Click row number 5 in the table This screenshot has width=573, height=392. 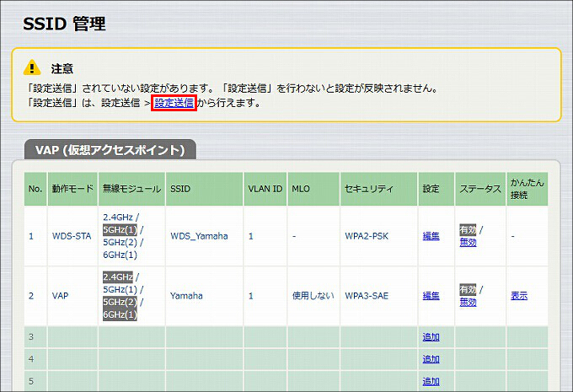[x=31, y=381]
